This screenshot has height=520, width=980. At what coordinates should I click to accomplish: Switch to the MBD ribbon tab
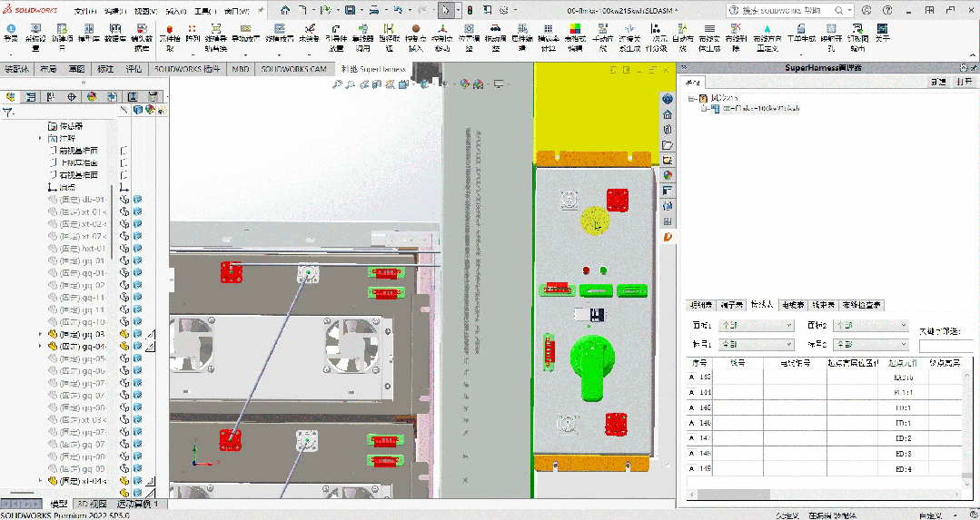(x=241, y=69)
